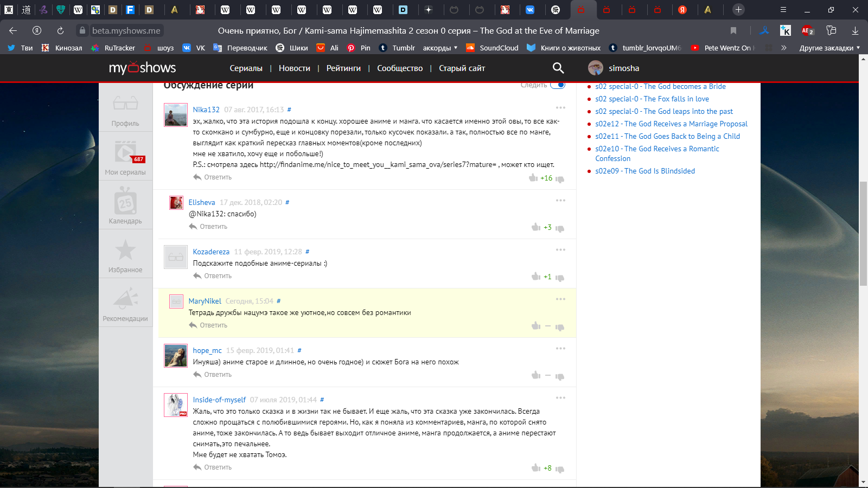
Task: Dislike Nika132's comment with thumbs down
Action: (x=560, y=179)
